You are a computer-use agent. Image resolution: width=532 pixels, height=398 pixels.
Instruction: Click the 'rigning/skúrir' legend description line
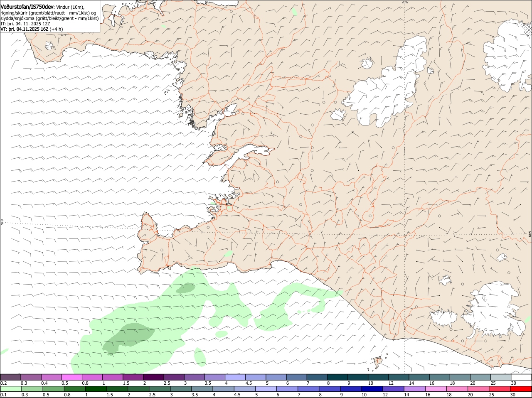(x=48, y=12)
